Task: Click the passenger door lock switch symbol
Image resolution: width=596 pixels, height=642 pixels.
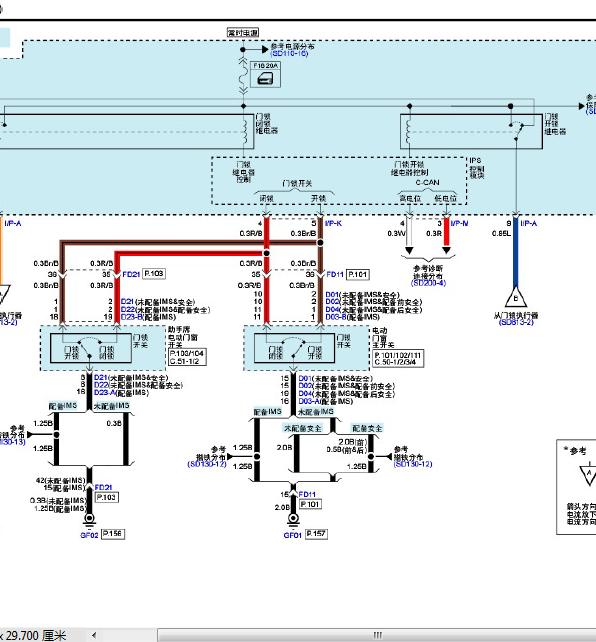Action: click(91, 348)
